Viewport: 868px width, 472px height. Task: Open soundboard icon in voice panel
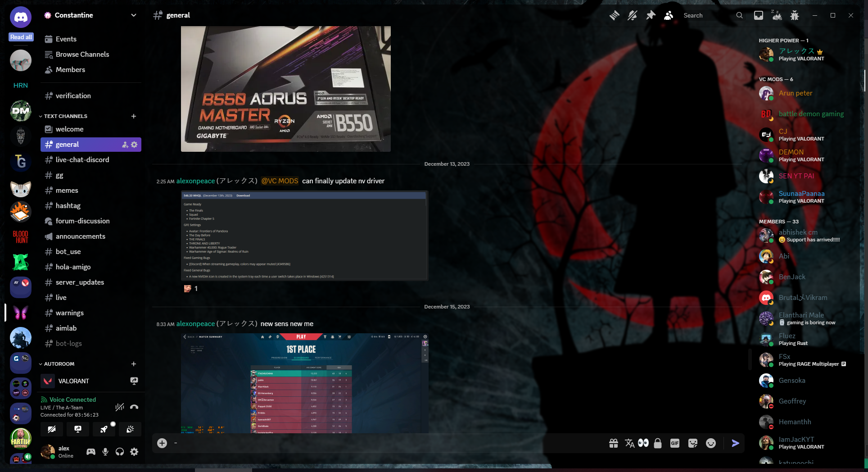tap(130, 429)
